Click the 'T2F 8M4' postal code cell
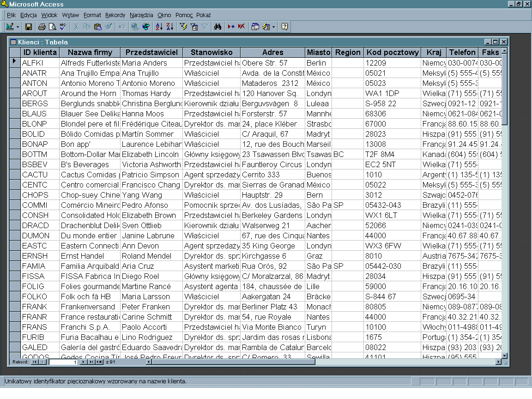The image size is (532, 399). [x=393, y=154]
